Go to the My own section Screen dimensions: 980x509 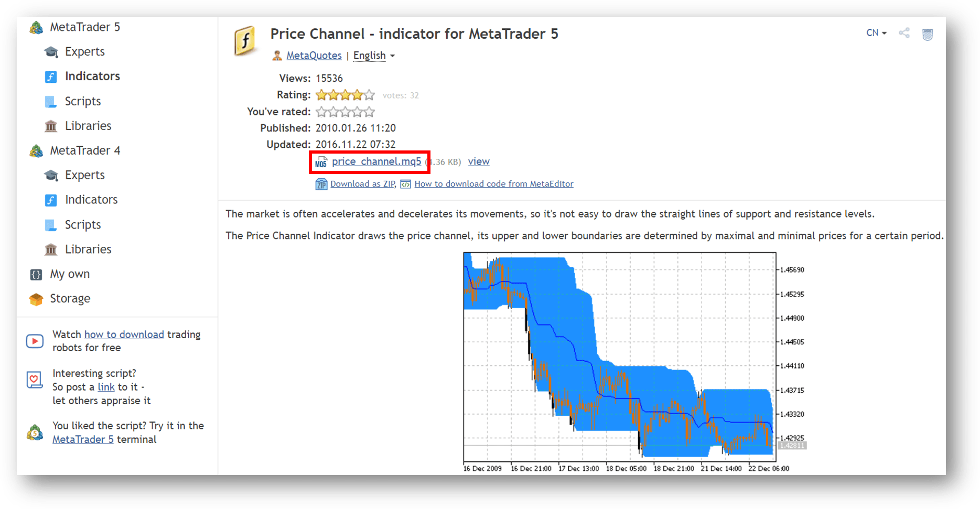click(70, 275)
